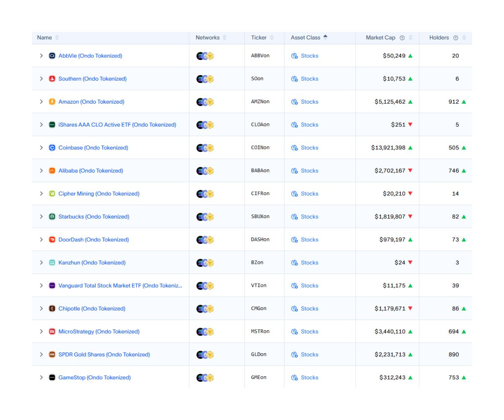Screen dimensions: 504x420
Task: Click the Coinbase logo icon
Action: [x=52, y=148]
